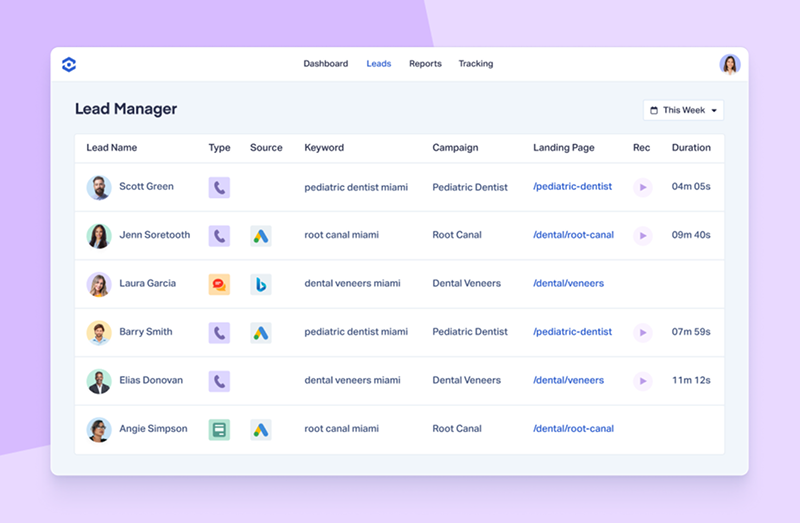Screen dimensions: 800x523
Task: Click the Lead Manager page title
Action: click(x=126, y=109)
